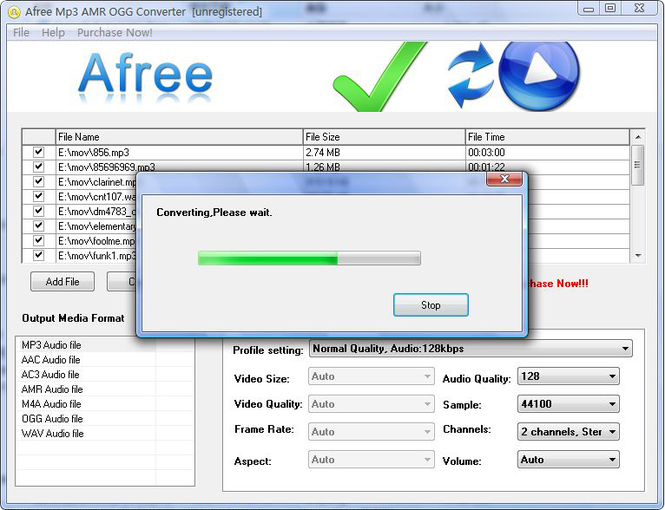Click the Afree app icon in title bar

(x=14, y=12)
